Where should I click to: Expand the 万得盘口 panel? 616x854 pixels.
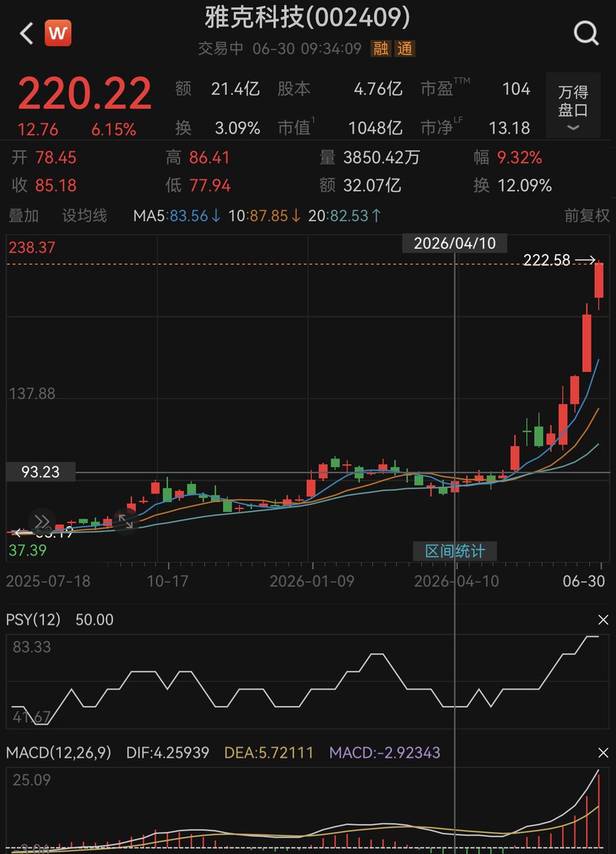(x=573, y=105)
